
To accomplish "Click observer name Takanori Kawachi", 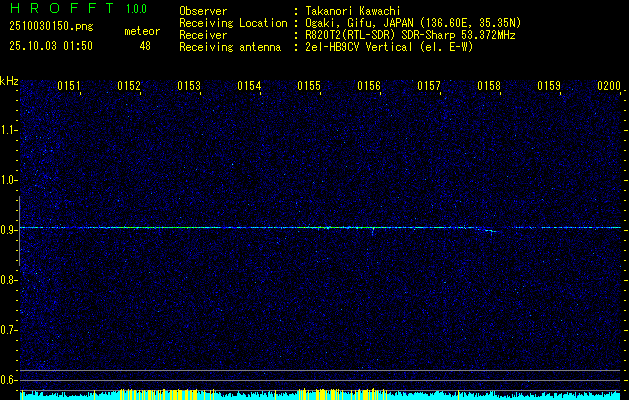I will point(353,11).
